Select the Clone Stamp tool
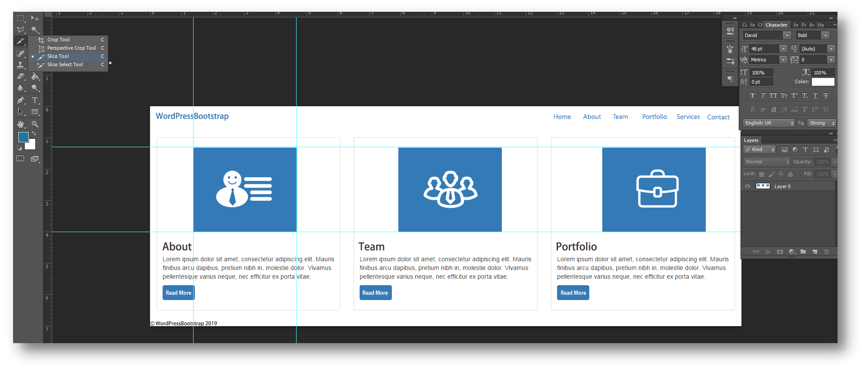The width and height of the screenshot is (868, 371). [x=20, y=65]
